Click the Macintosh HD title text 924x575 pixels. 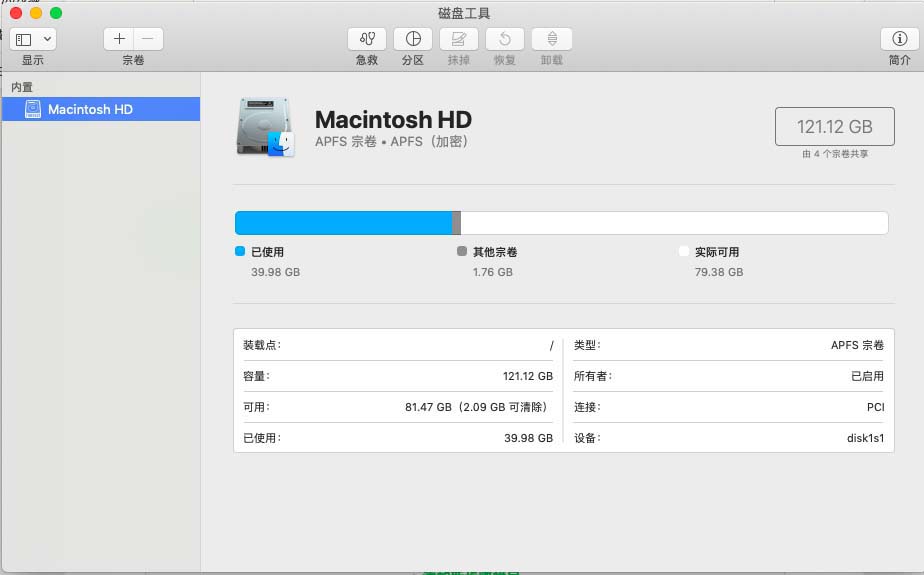(x=393, y=120)
